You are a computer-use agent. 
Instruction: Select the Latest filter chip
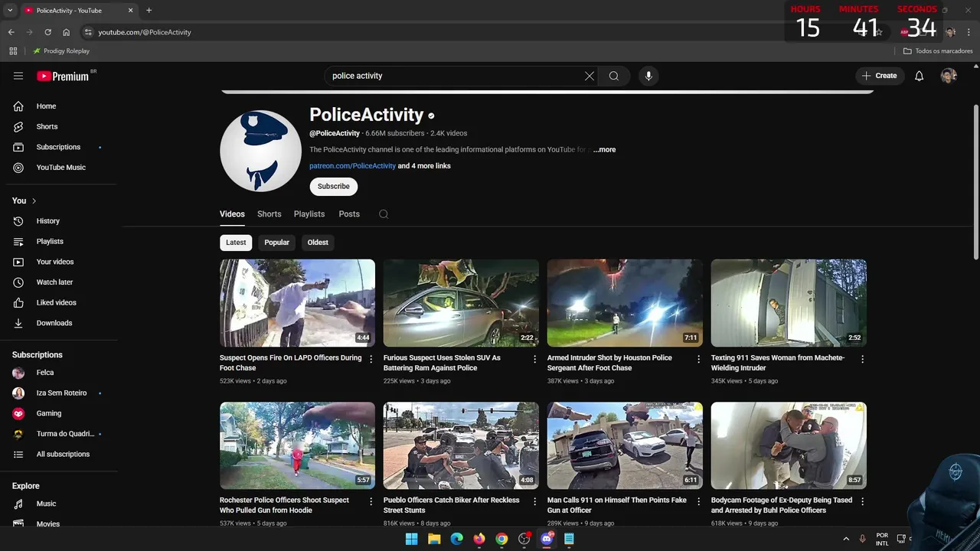click(x=236, y=243)
